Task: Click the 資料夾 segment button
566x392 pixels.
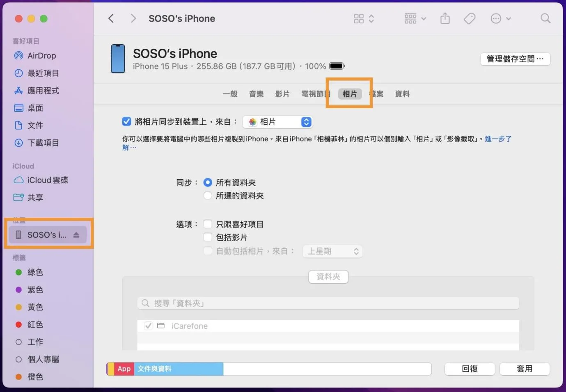Action: pos(328,277)
